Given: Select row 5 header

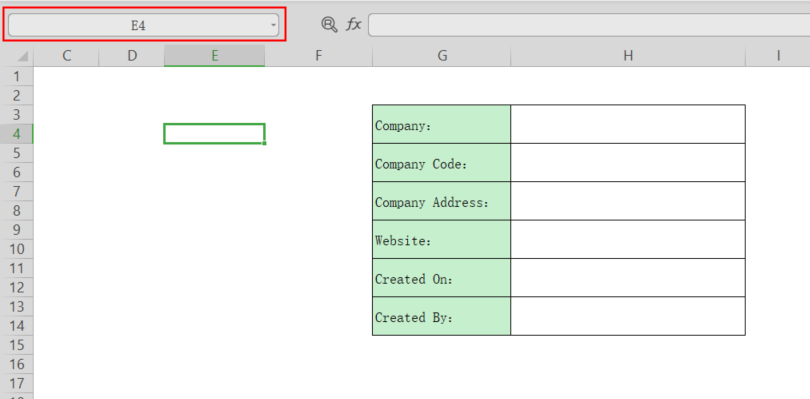Looking at the screenshot, I should pyautogui.click(x=17, y=153).
